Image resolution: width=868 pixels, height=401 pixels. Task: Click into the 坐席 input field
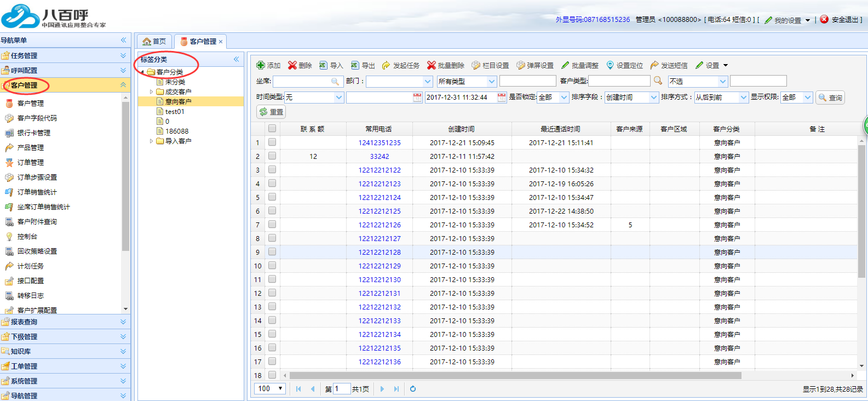tap(308, 81)
